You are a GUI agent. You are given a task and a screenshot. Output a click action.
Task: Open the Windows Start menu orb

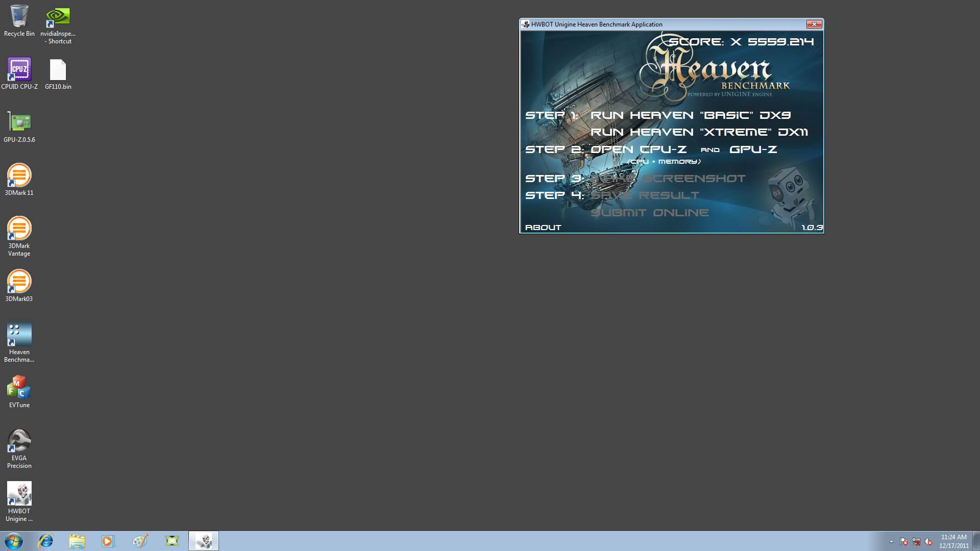coord(14,541)
